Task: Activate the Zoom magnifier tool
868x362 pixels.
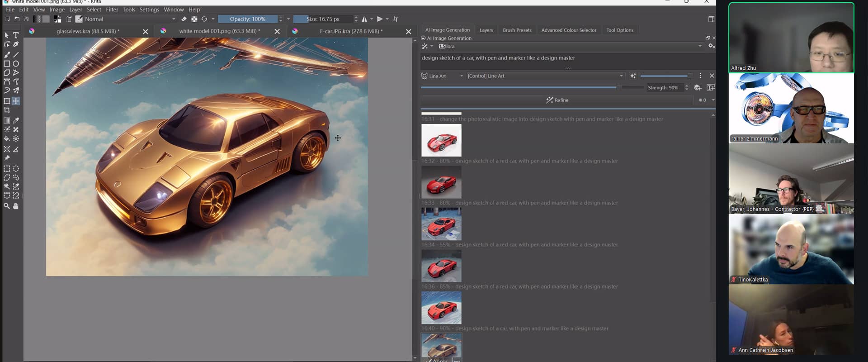Action: click(x=7, y=206)
